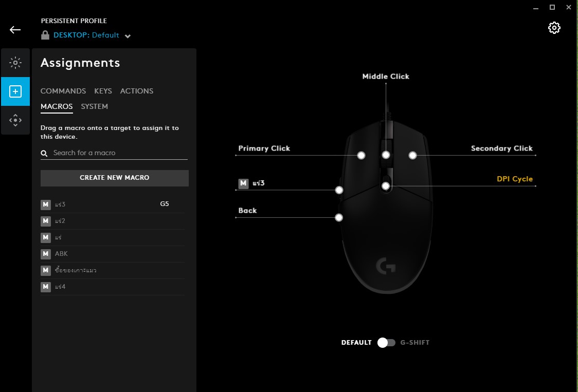Viewport: 578px width, 392px height.
Task: Expand the DESKTOP: Default profile dropdown chevron
Action: point(128,36)
